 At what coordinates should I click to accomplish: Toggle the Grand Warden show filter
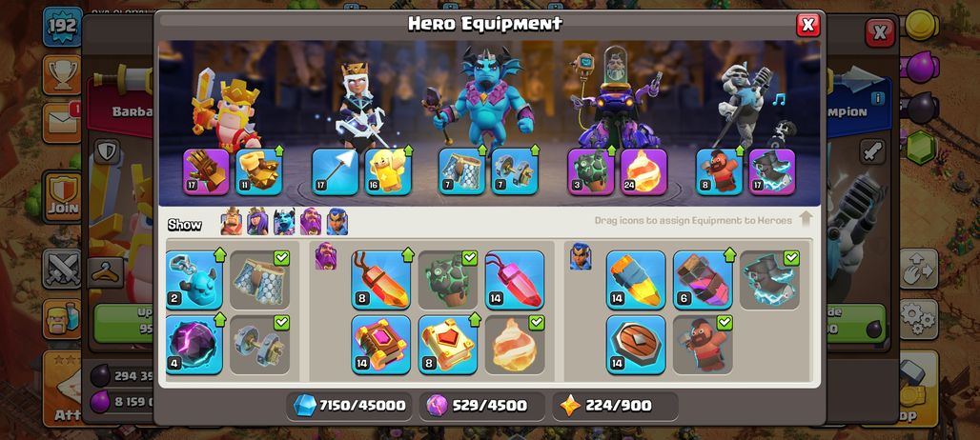[311, 222]
